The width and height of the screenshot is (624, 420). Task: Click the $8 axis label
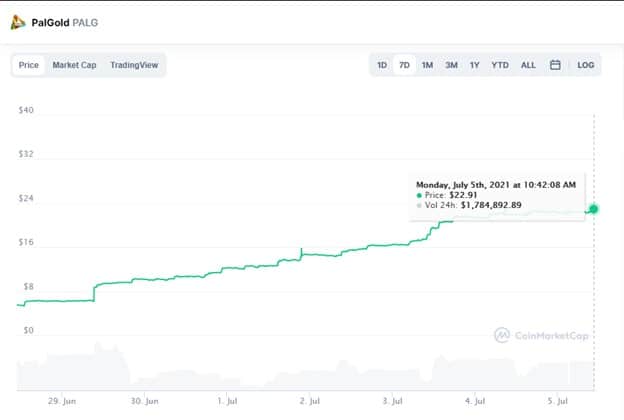28,287
